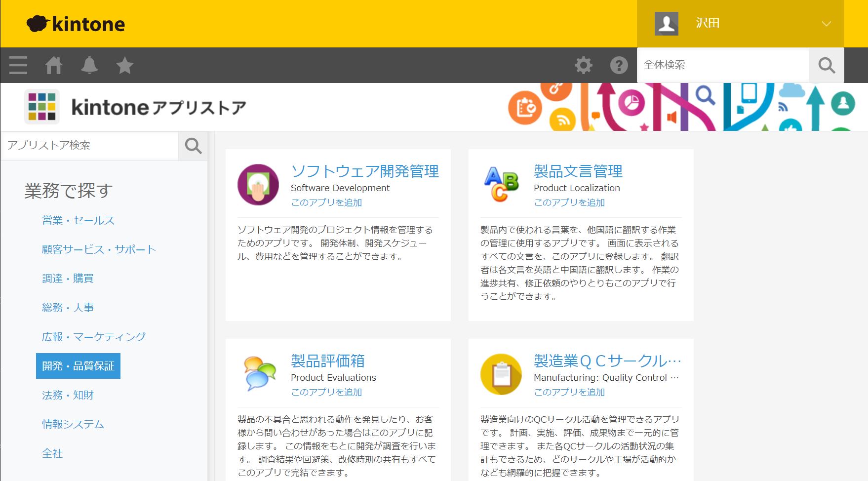Open the 情報システム category
This screenshot has height=481, width=868.
point(73,424)
